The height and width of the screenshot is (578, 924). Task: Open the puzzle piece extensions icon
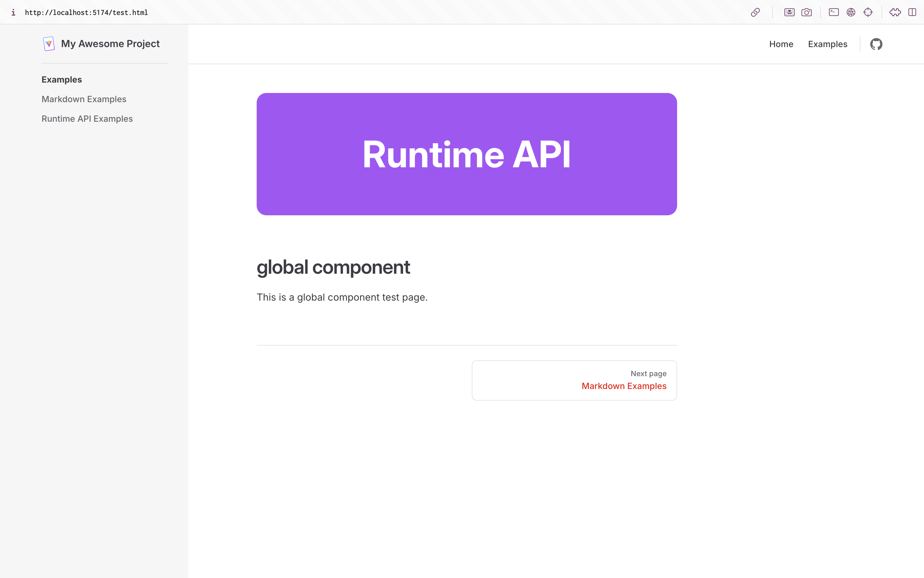895,12
